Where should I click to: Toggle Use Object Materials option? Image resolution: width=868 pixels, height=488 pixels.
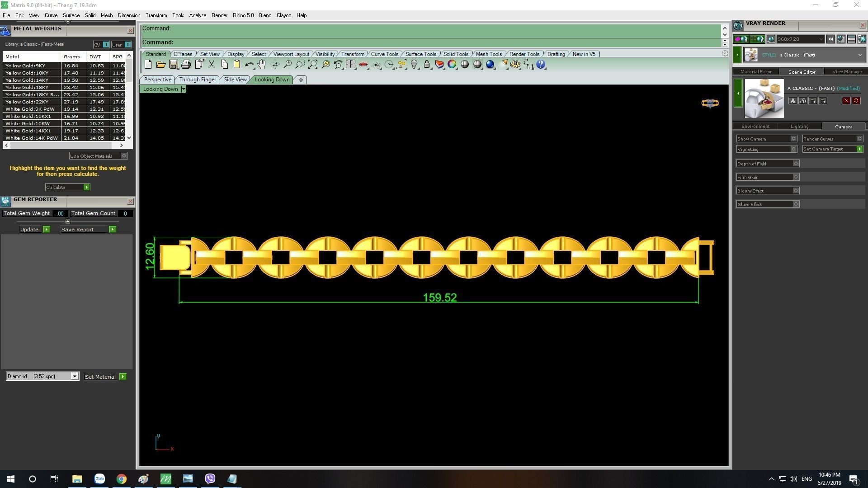pos(99,156)
